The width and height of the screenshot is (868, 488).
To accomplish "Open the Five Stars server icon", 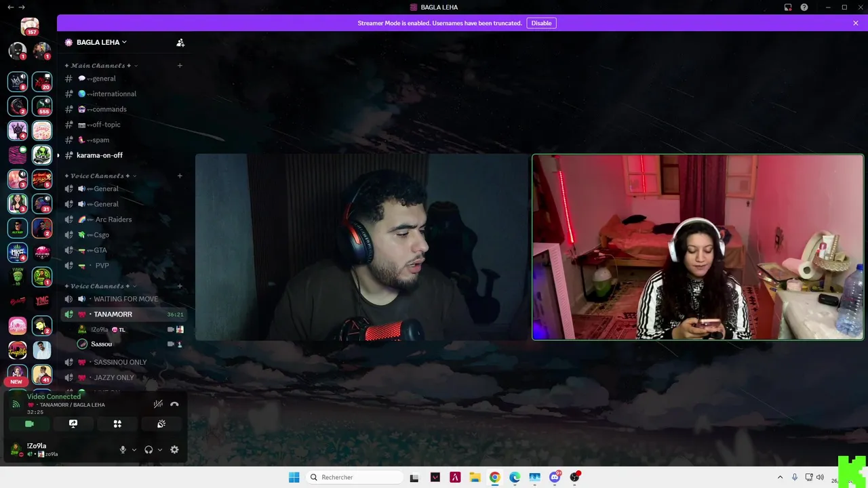I will click(42, 253).
